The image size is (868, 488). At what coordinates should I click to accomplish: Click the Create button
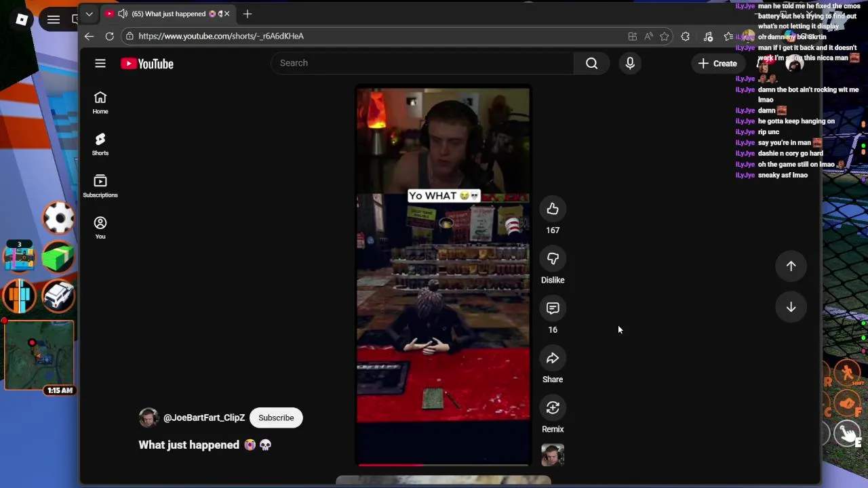point(717,64)
